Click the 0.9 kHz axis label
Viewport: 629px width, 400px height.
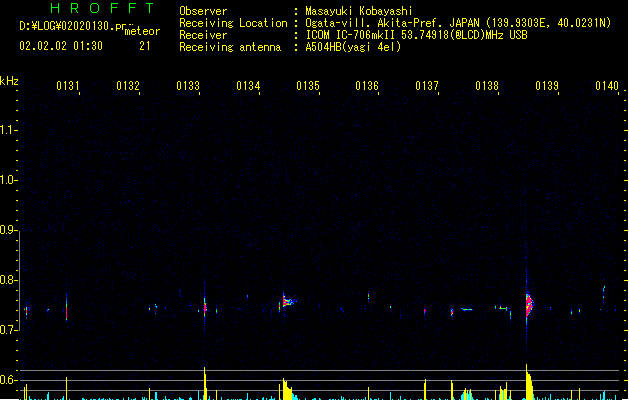pyautogui.click(x=8, y=230)
